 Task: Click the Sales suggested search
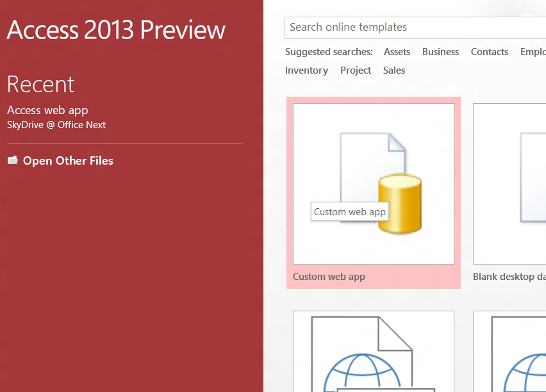(393, 70)
